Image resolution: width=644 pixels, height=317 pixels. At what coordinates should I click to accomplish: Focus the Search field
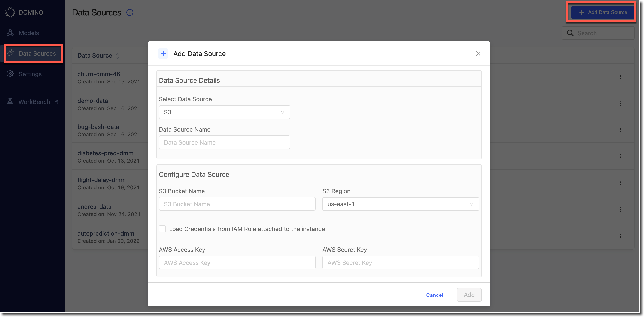point(598,33)
